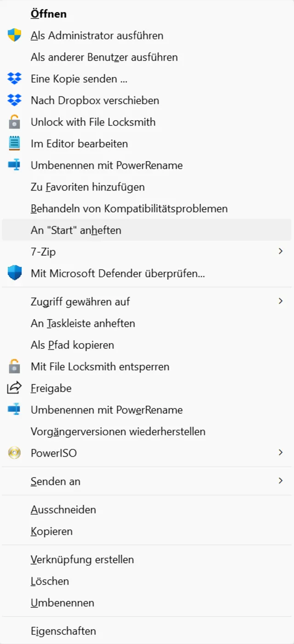This screenshot has width=294, height=644.
Task: Expand the Senden an submenu arrow
Action: click(281, 481)
